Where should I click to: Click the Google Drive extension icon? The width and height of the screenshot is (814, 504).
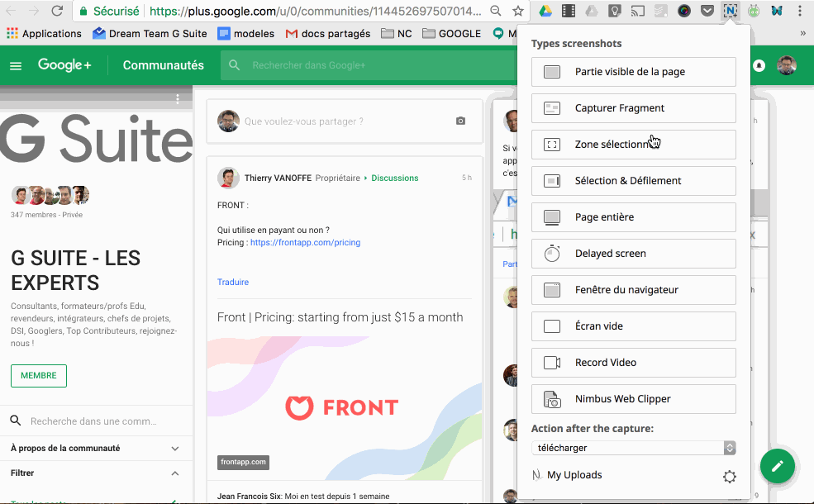545,12
